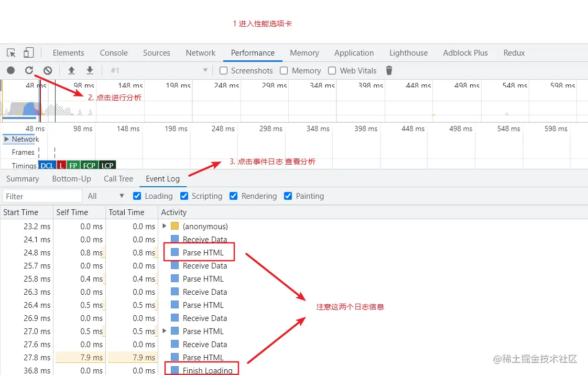Screen dimensions: 588x375
Task: Activate the inspect element picker icon
Action: click(11, 53)
